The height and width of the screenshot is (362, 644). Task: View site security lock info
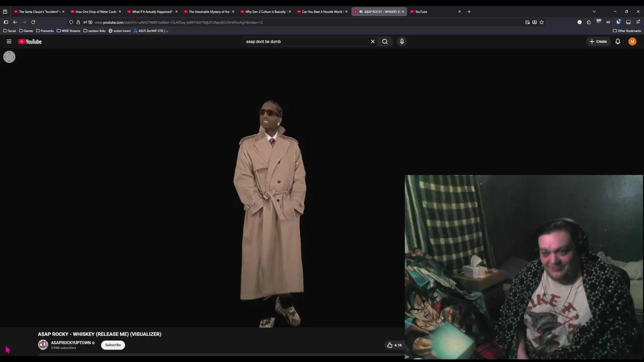point(78,22)
